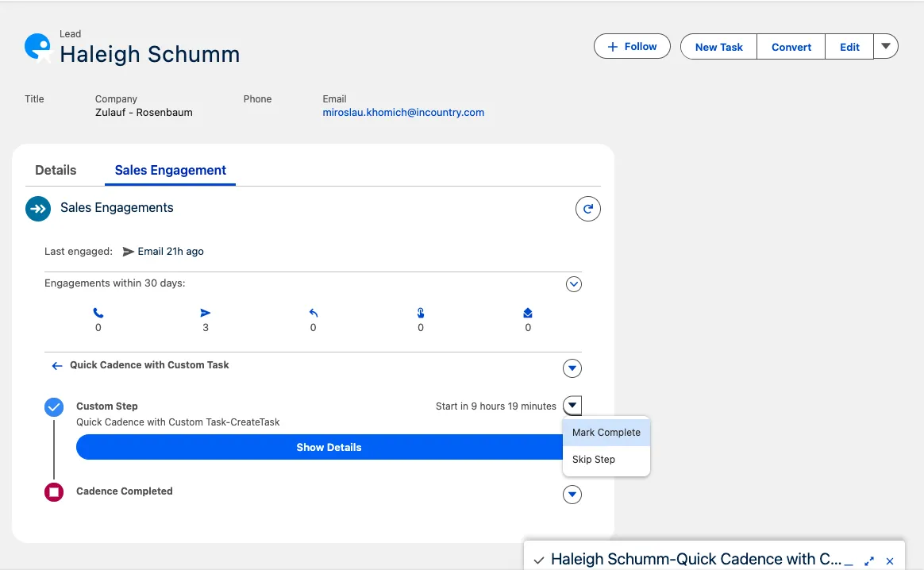
Task: Click the email opened envelope icon
Action: (x=528, y=314)
